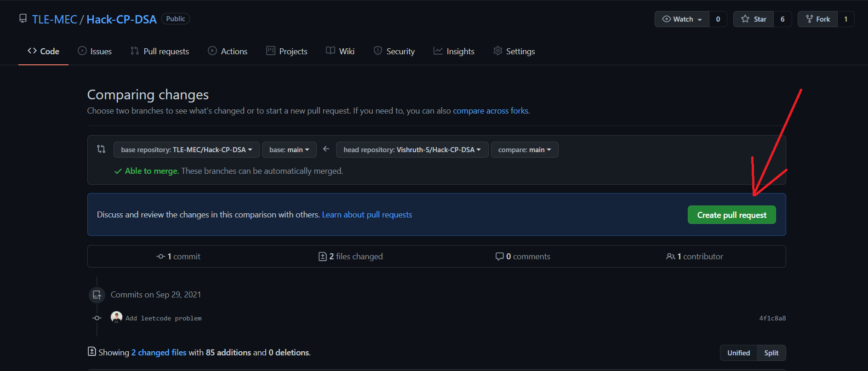This screenshot has height=371, width=868.
Task: Expand the Watch notifications dropdown
Action: tap(682, 19)
